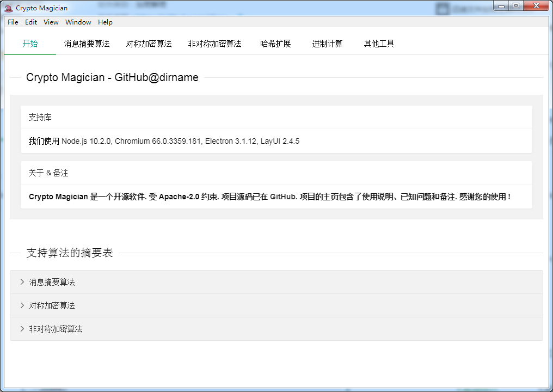The image size is (553, 392).
Task: Open the File menu
Action: (x=13, y=22)
